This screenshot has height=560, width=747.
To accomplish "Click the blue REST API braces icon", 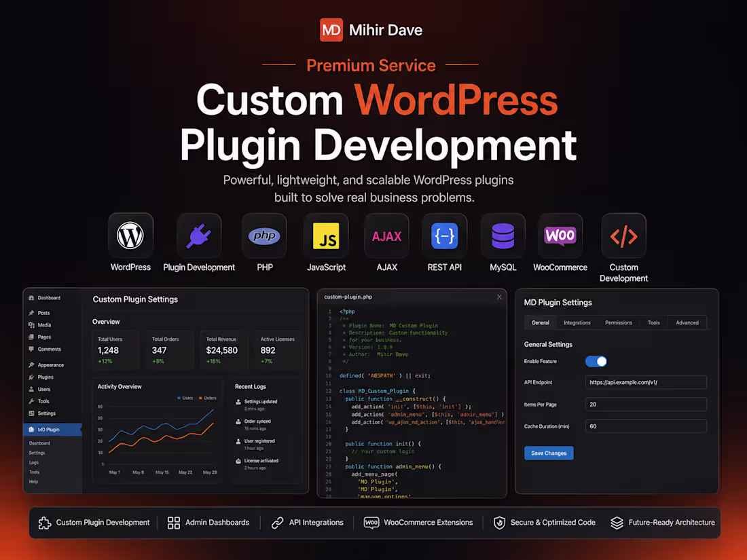I will click(x=445, y=236).
